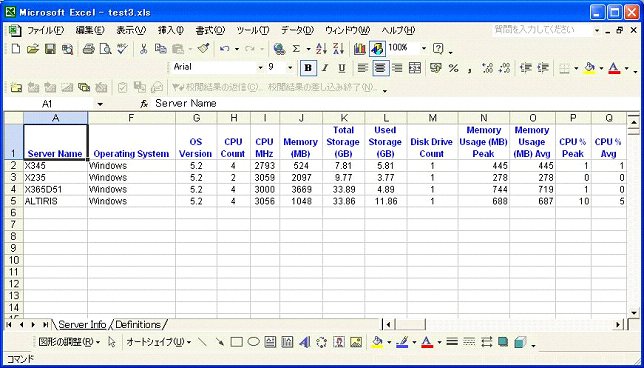Apply yellow Fill Color from formatting toolbar
Image resolution: width=644 pixels, height=368 pixels.
tap(590, 68)
